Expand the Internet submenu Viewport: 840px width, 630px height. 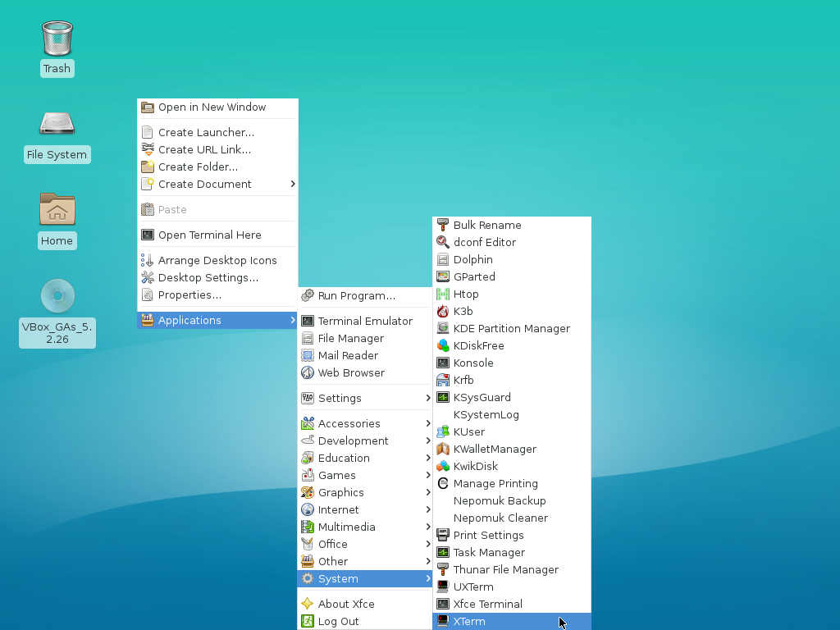point(365,509)
